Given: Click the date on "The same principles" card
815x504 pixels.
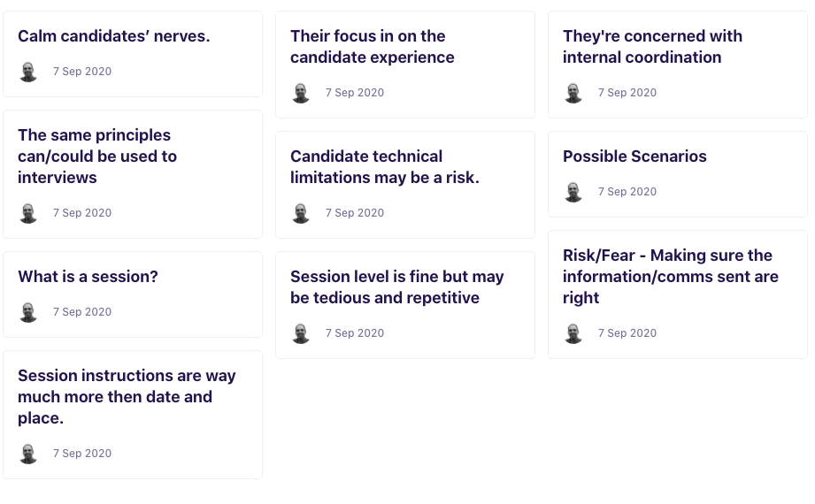Looking at the screenshot, I should pyautogui.click(x=82, y=212).
